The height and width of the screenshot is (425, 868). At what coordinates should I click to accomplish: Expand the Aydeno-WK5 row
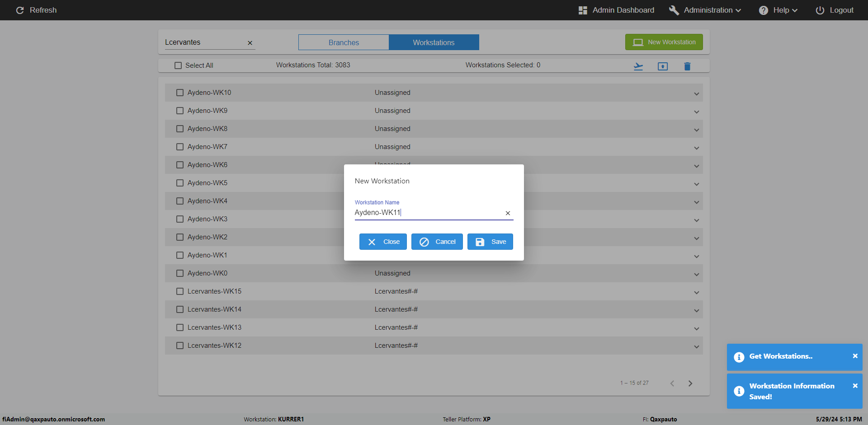(x=696, y=184)
